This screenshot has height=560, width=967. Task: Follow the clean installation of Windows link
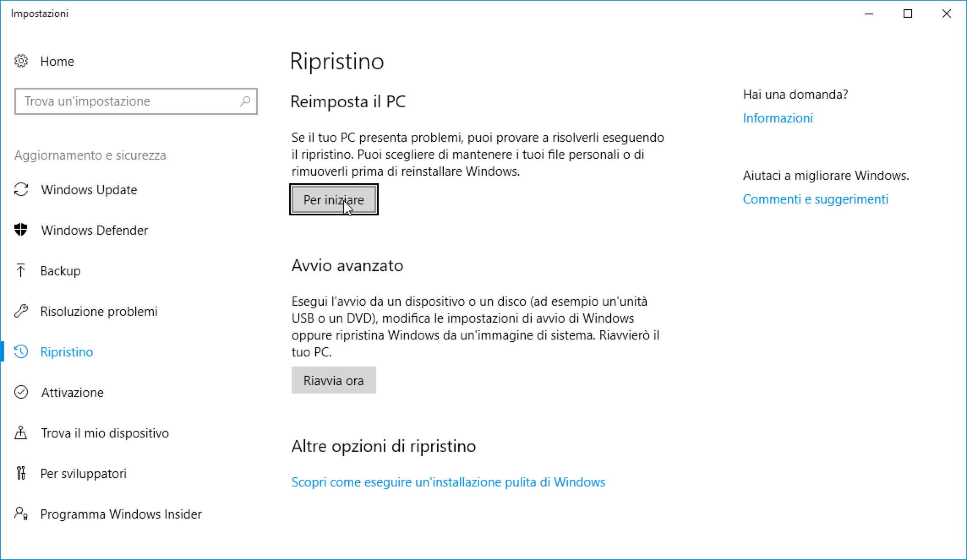[x=448, y=482]
